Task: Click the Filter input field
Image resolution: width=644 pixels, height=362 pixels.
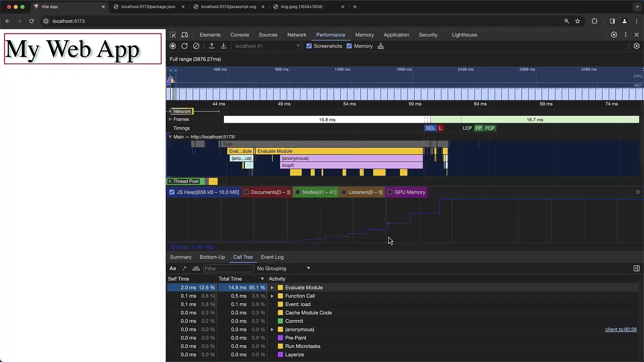Action: (228, 268)
